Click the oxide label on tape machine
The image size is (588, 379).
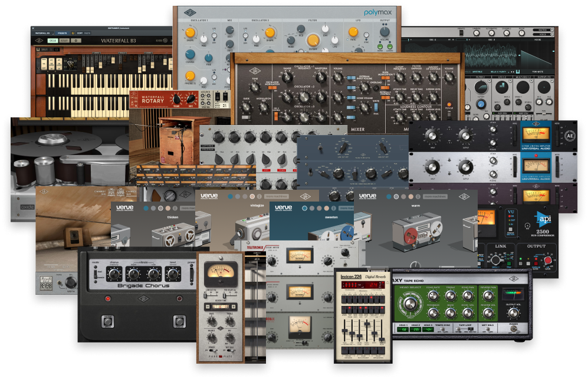click(x=27, y=207)
